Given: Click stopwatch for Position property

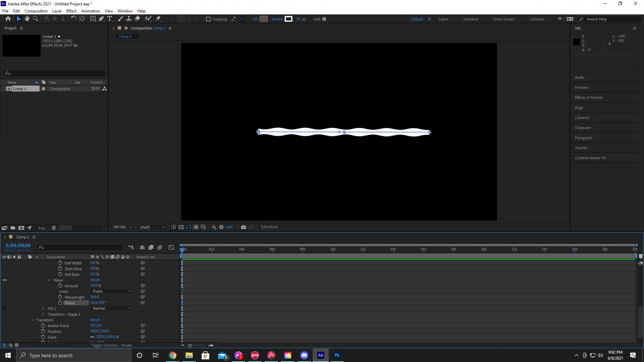Looking at the screenshot, I should (x=43, y=331).
